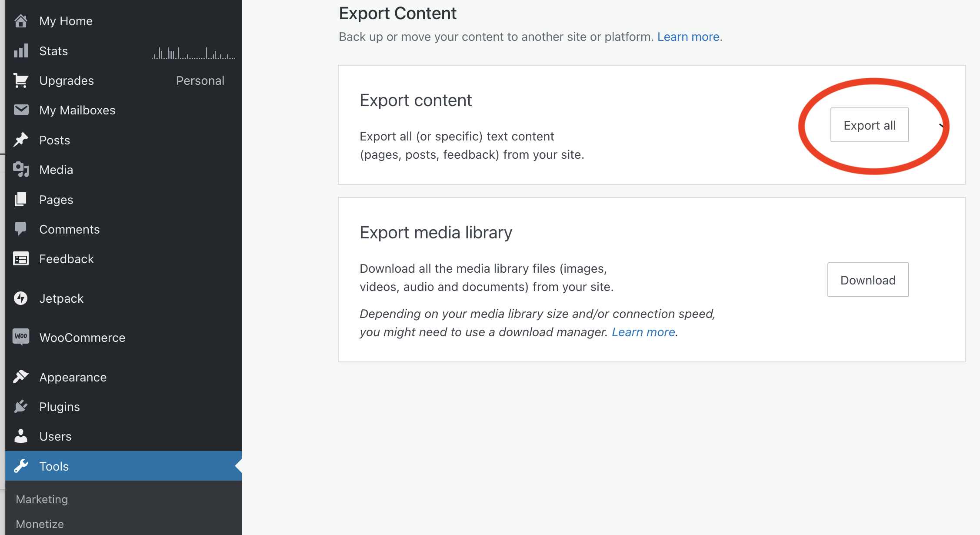Click the Plugins plug icon
The width and height of the screenshot is (980, 535).
click(x=21, y=406)
